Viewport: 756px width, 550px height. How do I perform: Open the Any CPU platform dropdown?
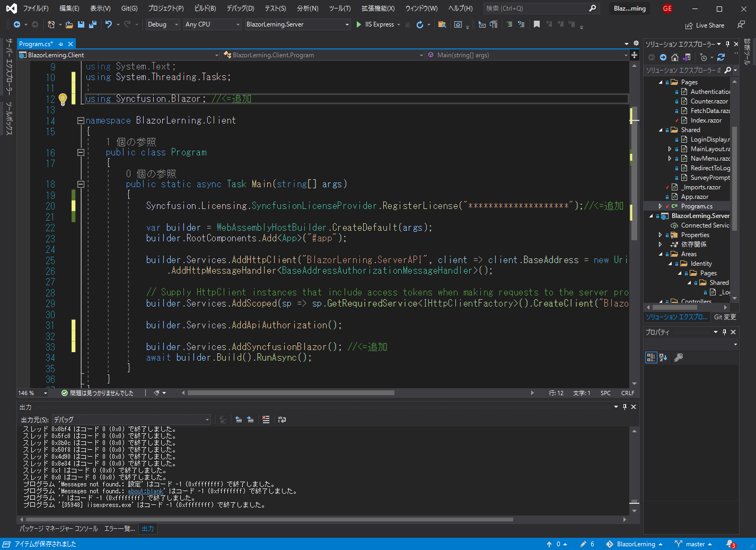point(213,24)
